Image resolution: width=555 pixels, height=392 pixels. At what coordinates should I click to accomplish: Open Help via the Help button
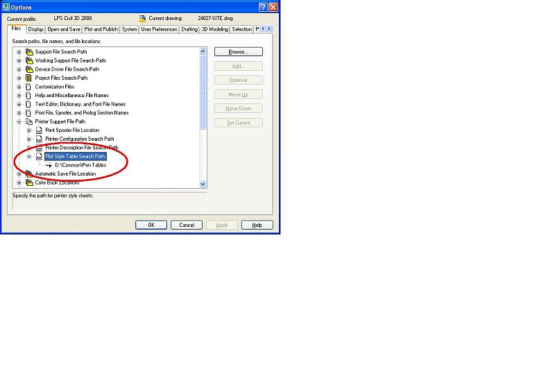tap(257, 225)
